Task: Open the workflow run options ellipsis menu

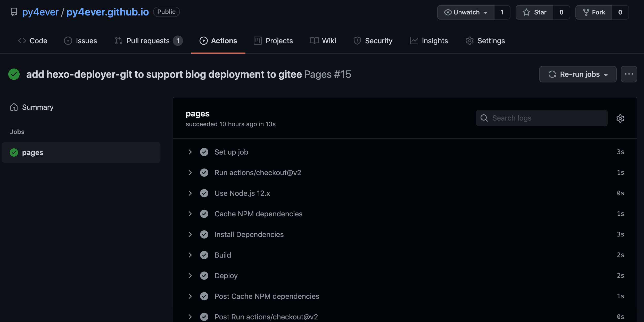Action: (629, 74)
